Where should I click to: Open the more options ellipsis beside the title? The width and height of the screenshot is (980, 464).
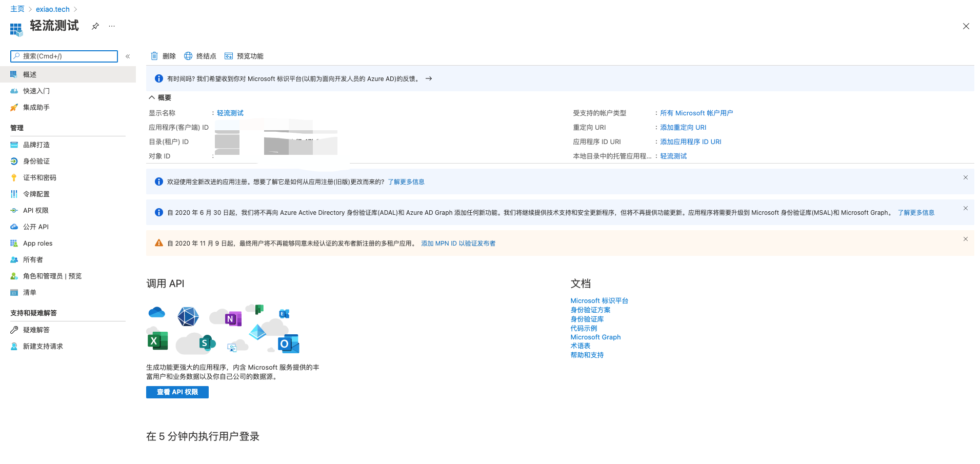click(112, 26)
